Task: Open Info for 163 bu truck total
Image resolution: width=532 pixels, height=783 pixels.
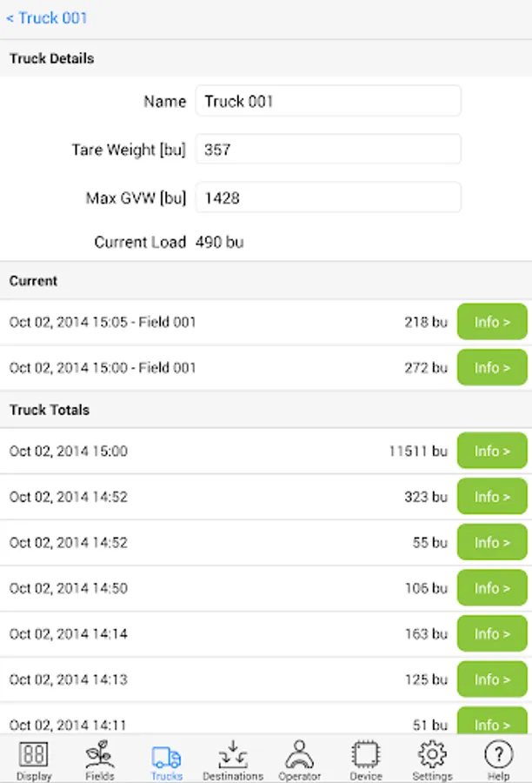Action: pos(492,633)
